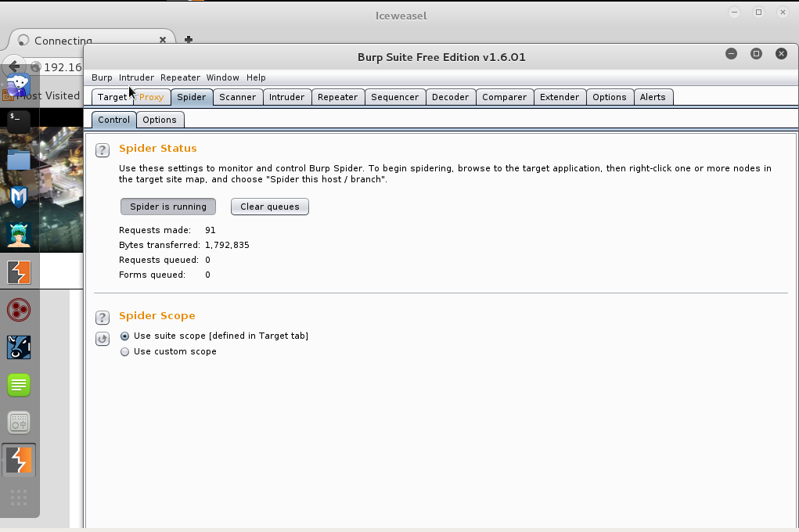Click the Spider Status help icon
This screenshot has width=799, height=532.
pos(103,150)
